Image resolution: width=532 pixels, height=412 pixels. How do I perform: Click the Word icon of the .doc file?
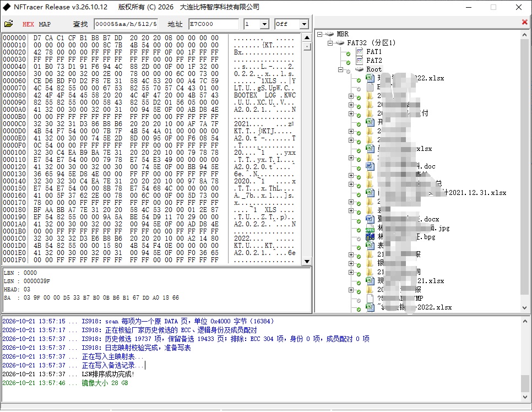(x=370, y=166)
